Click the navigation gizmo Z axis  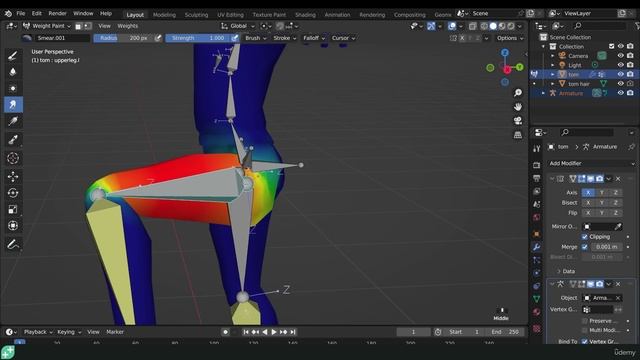pyautogui.click(x=505, y=53)
